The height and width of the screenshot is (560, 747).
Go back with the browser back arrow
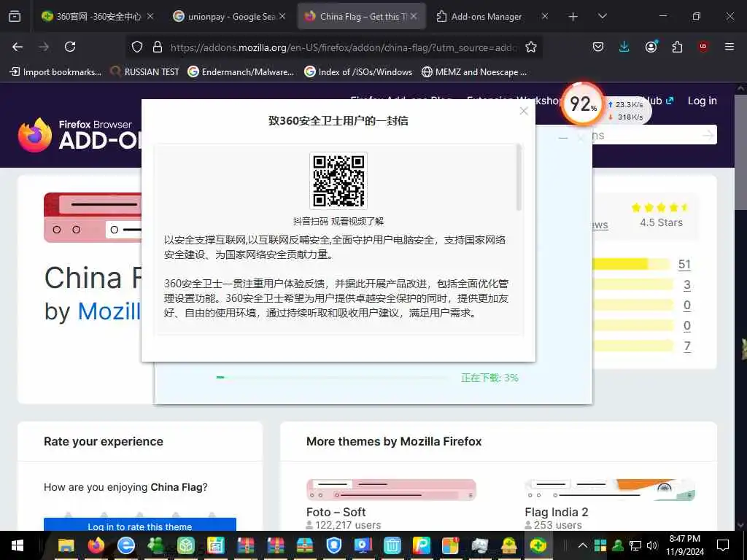coord(18,47)
